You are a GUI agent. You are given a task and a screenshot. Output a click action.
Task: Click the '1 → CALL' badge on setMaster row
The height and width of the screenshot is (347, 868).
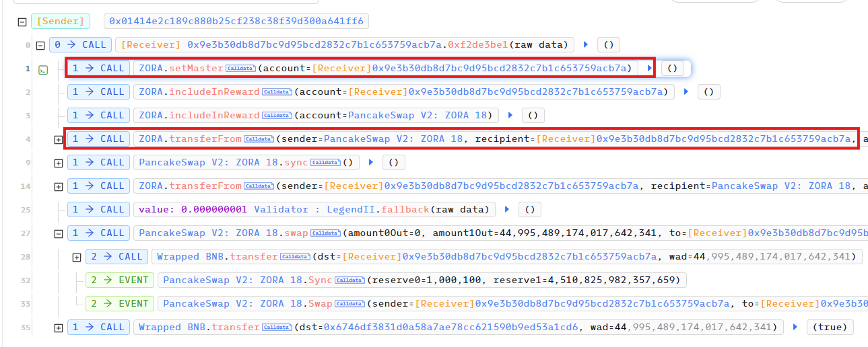pos(98,68)
